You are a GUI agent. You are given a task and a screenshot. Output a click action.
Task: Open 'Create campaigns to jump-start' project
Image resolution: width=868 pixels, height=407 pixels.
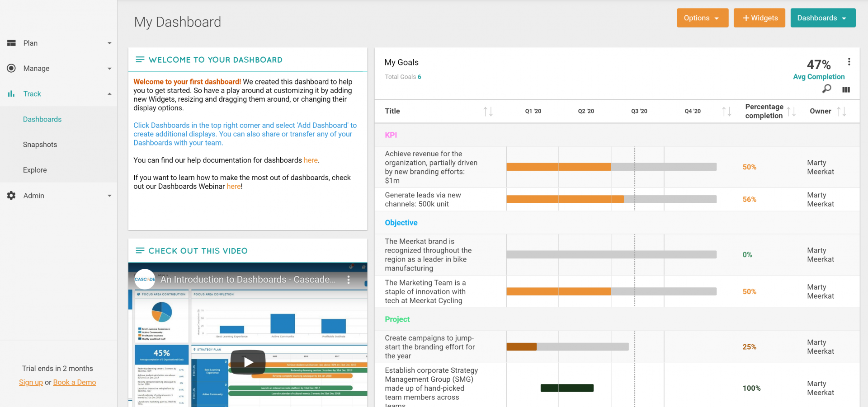430,347
